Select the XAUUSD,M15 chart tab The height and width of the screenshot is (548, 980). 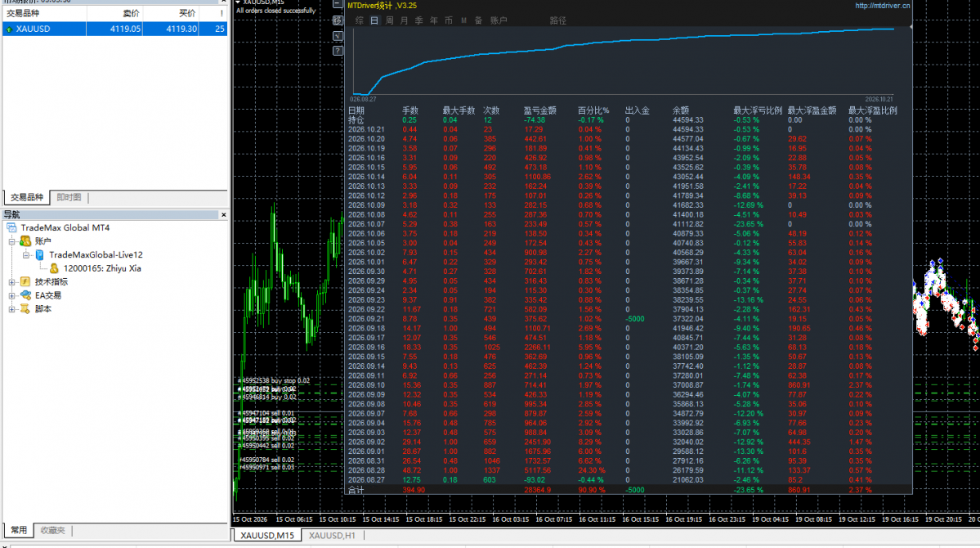tap(267, 536)
